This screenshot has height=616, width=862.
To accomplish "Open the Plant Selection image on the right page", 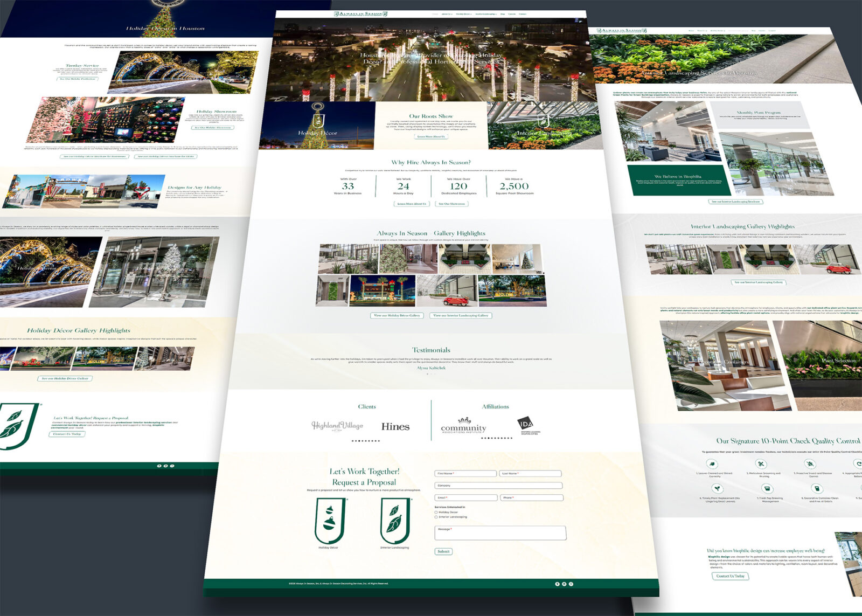I will [x=819, y=366].
